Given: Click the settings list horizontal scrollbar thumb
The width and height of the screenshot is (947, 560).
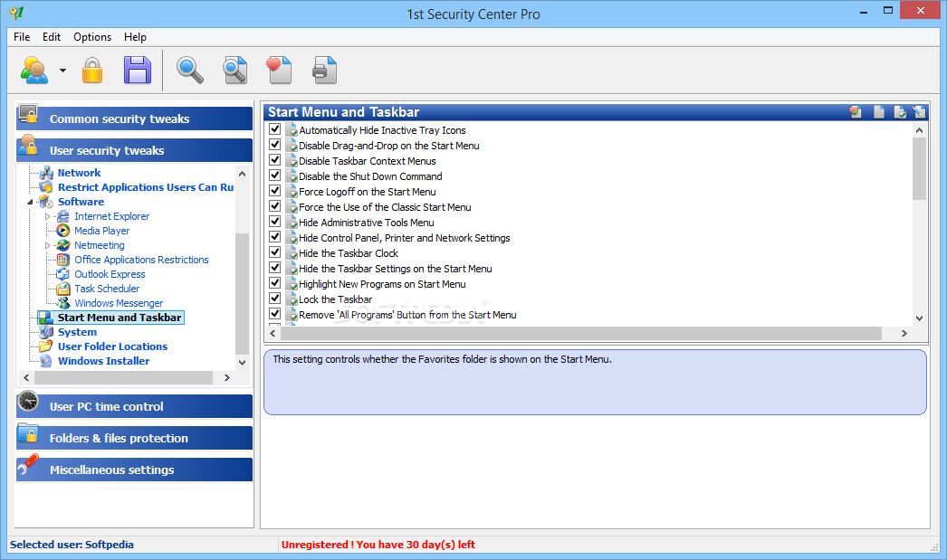Looking at the screenshot, I should (x=580, y=333).
